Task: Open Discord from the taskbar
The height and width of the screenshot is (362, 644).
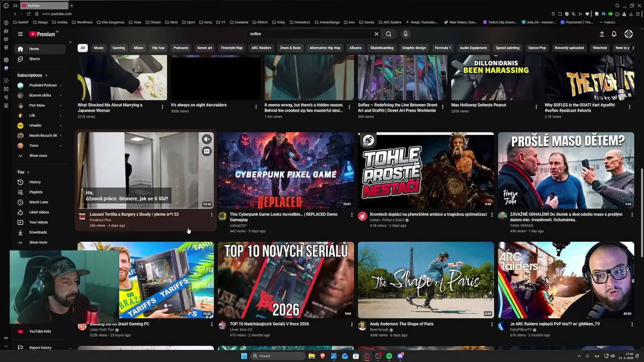Action: (x=400, y=356)
